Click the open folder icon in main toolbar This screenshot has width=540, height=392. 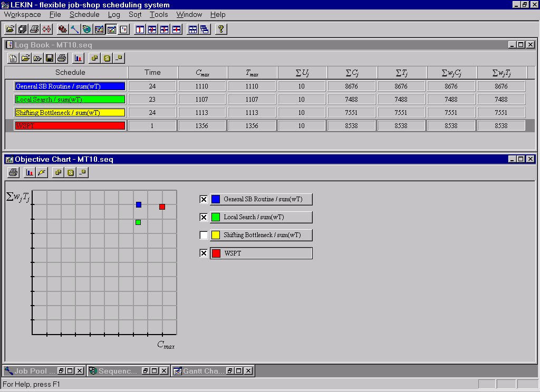click(x=10, y=30)
